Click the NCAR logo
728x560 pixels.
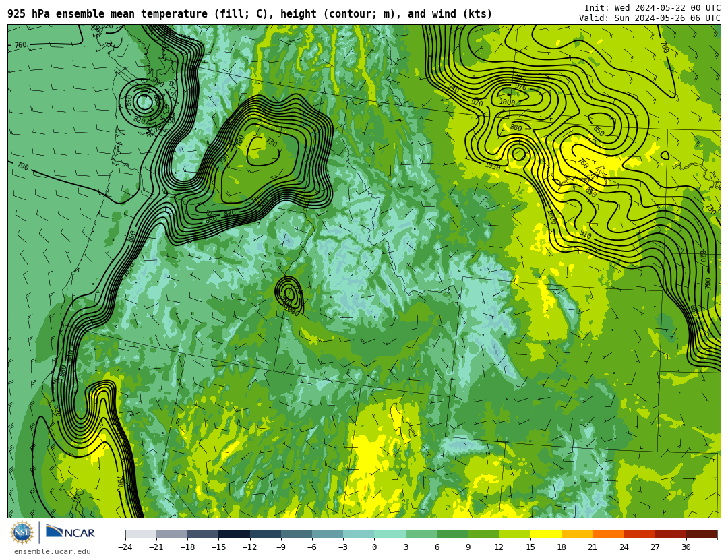pyautogui.click(x=70, y=532)
